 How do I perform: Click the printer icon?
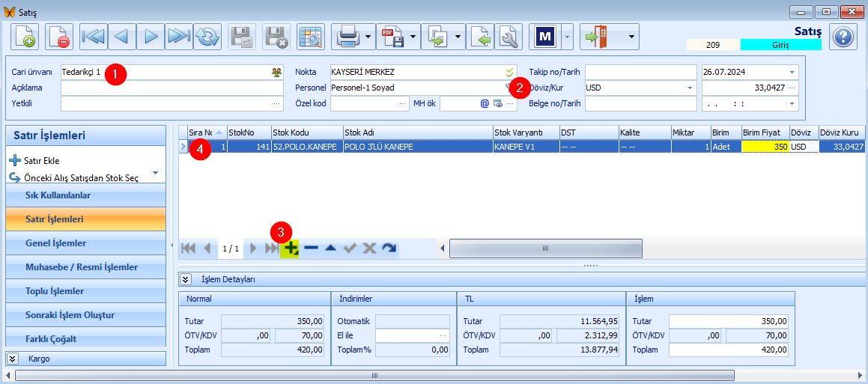[349, 37]
